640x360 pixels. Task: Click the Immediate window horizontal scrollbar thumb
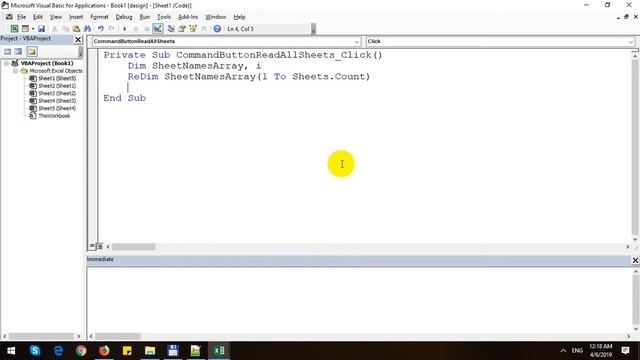click(x=118, y=336)
